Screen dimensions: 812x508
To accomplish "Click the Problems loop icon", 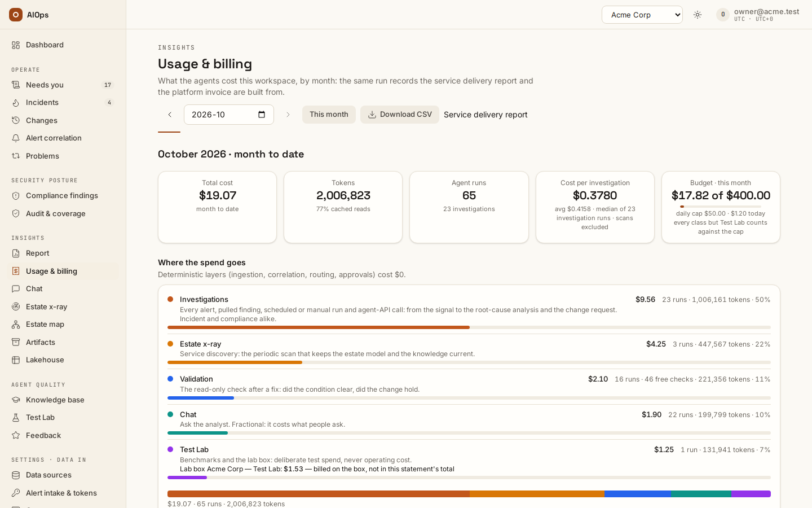I will point(16,156).
